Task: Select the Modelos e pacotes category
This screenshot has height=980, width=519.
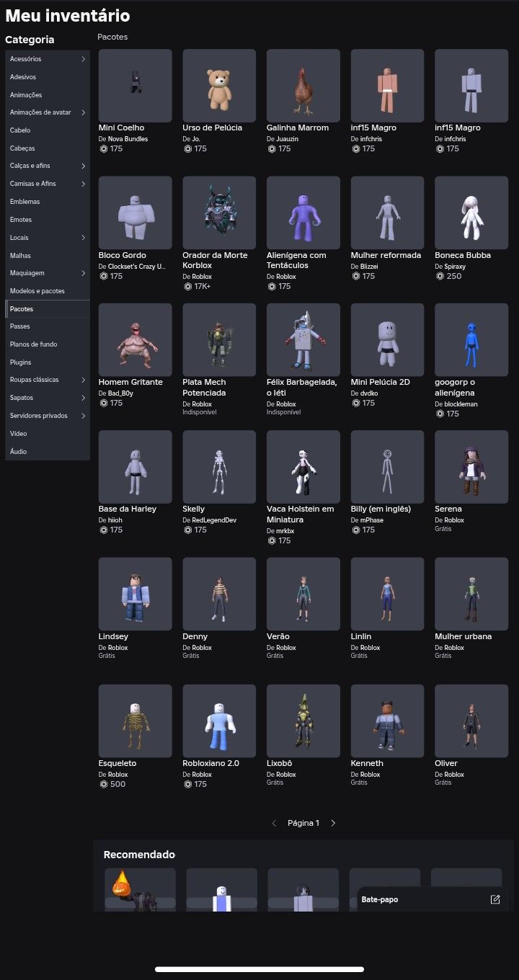Action: 48,291
